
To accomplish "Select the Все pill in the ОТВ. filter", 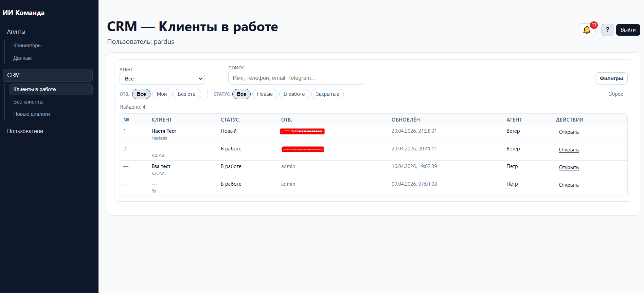I will [141, 94].
